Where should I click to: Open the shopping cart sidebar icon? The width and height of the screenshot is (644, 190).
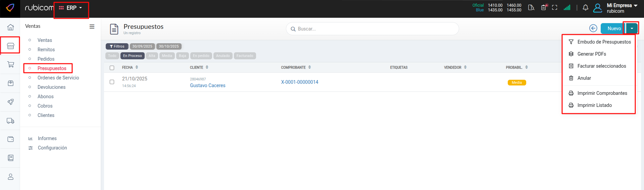[x=11, y=64]
